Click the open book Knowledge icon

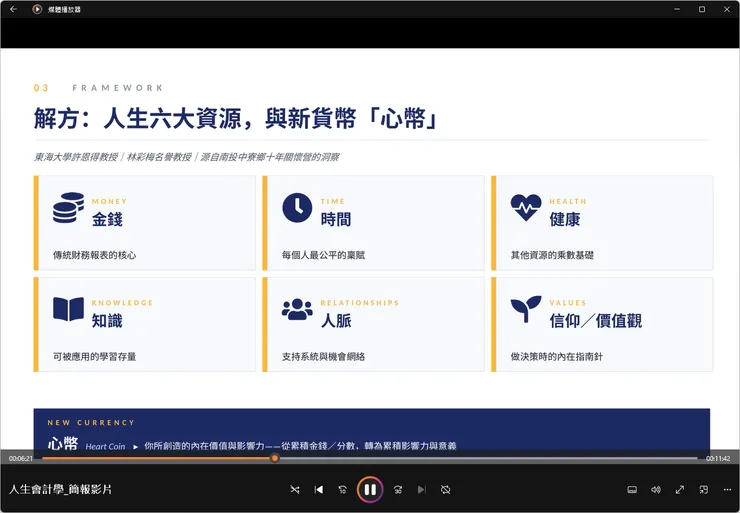(x=68, y=309)
